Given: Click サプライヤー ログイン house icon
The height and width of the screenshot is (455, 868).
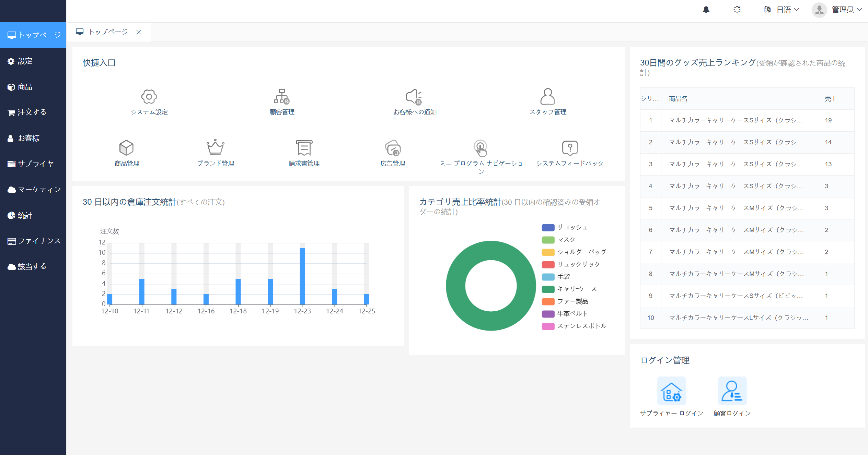Looking at the screenshot, I should tap(671, 391).
